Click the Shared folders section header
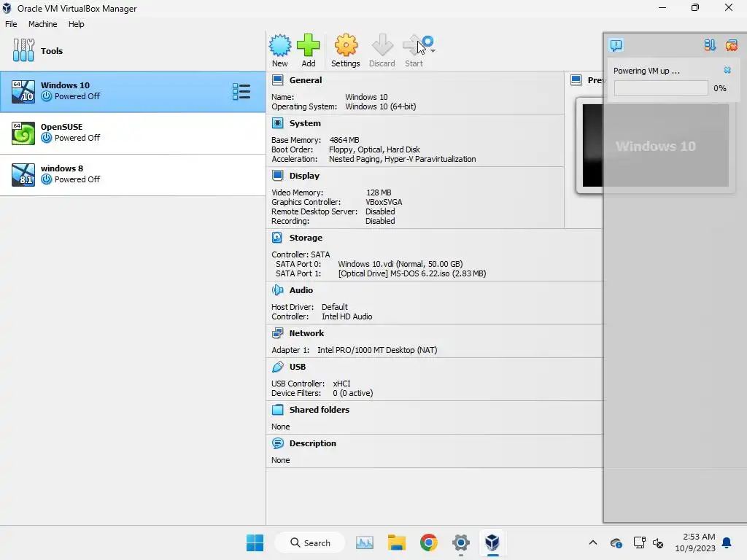The width and height of the screenshot is (747, 560). click(320, 410)
